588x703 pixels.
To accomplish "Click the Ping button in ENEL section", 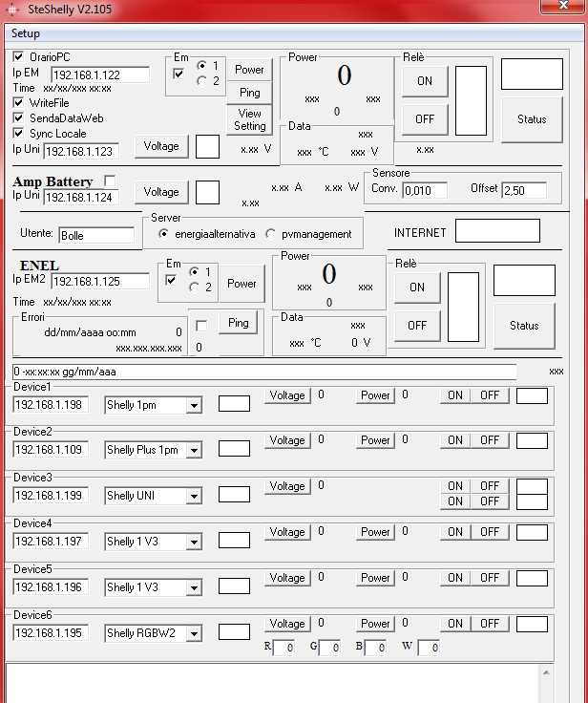I will click(238, 322).
